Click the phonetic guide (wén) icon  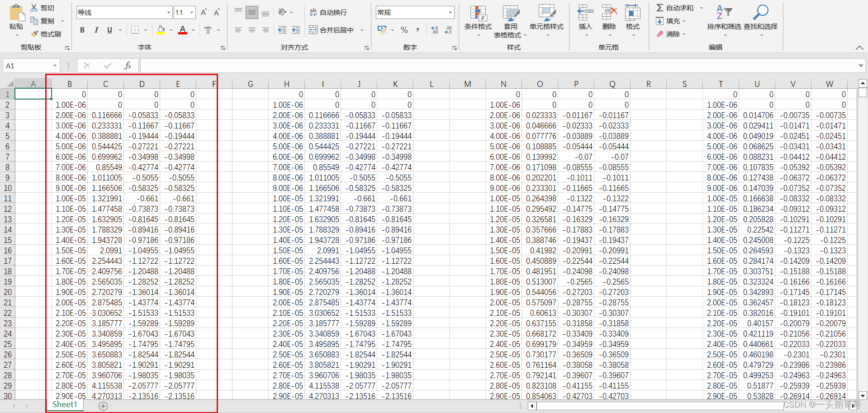pos(208,30)
